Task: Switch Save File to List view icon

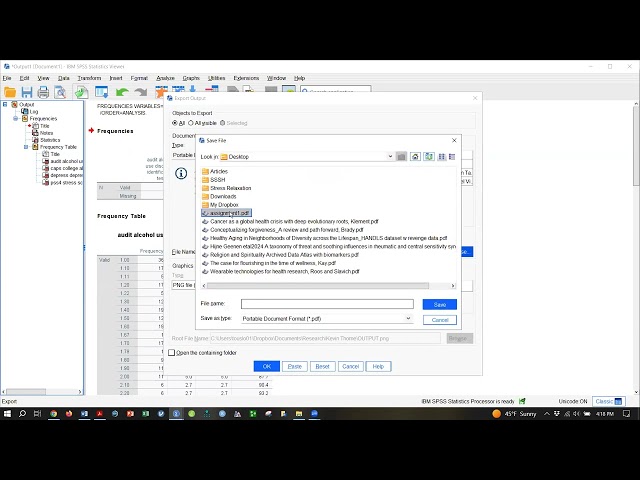Action: point(442,157)
